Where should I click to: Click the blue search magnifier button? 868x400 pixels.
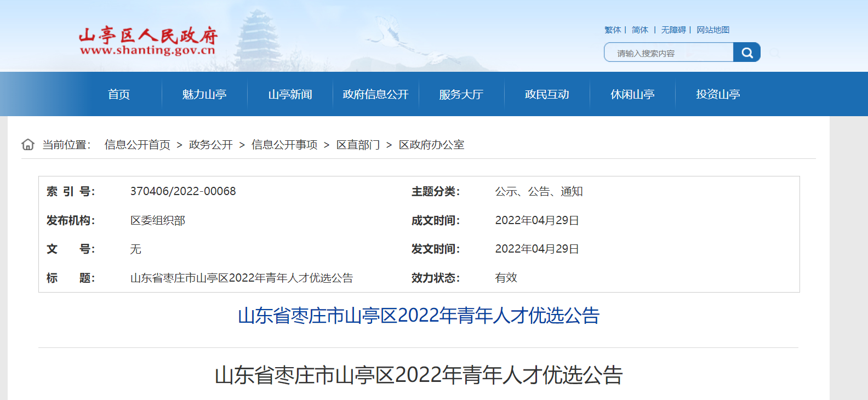747,53
